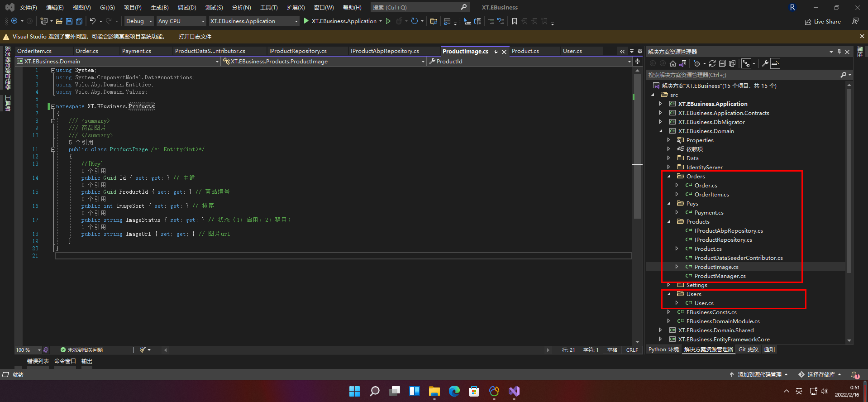Click the open file folder icon
Viewport: 868px width, 402px height.
tap(59, 21)
